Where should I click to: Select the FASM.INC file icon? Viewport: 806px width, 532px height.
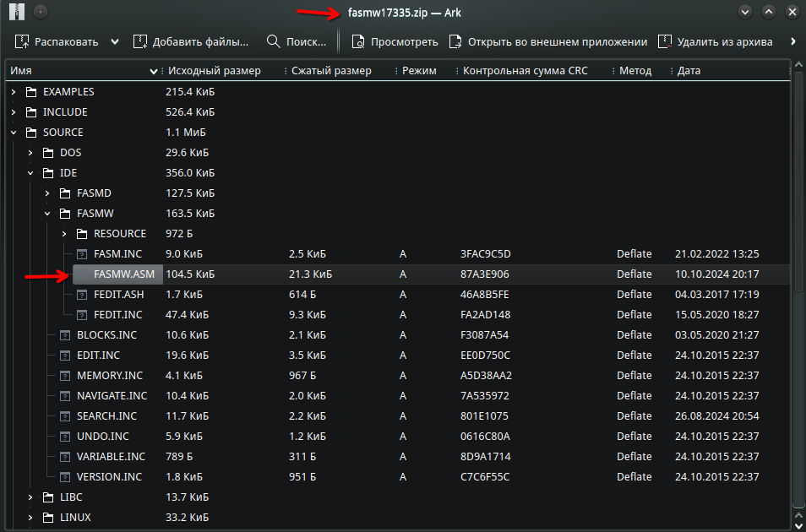[83, 253]
